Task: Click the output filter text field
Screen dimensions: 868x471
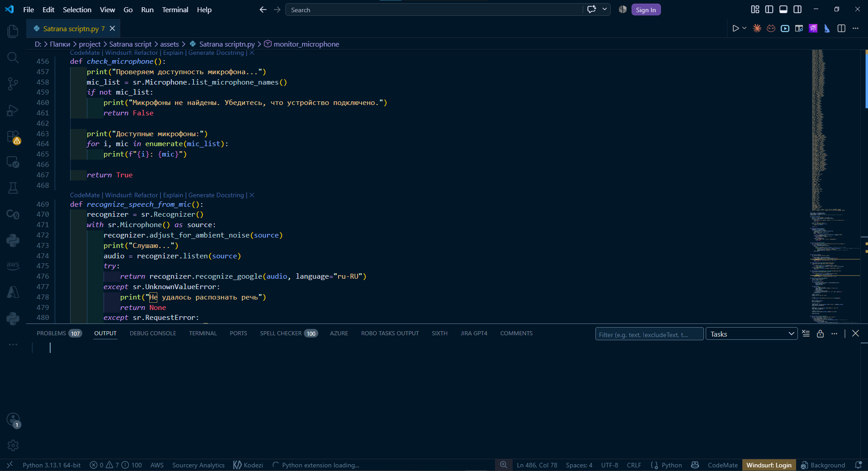Action: 649,334
